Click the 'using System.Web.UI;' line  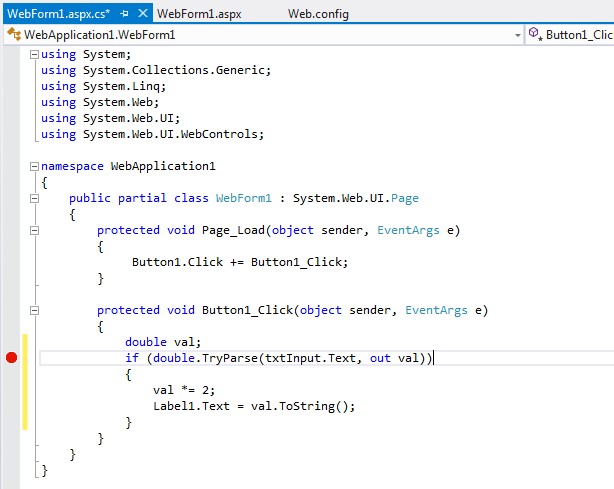tap(110, 118)
